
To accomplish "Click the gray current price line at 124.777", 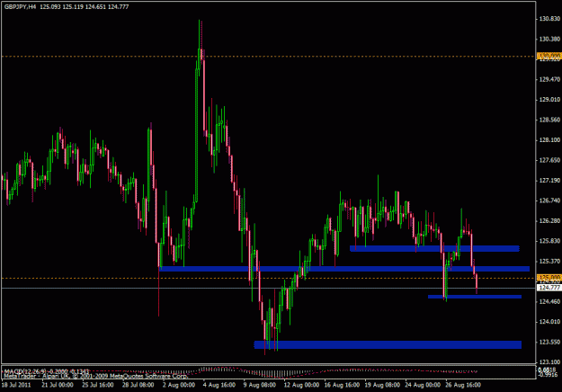I will point(269,288).
